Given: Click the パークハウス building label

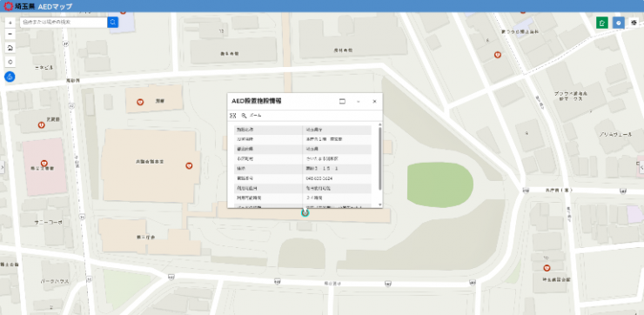Looking at the screenshot, I should point(55,282).
